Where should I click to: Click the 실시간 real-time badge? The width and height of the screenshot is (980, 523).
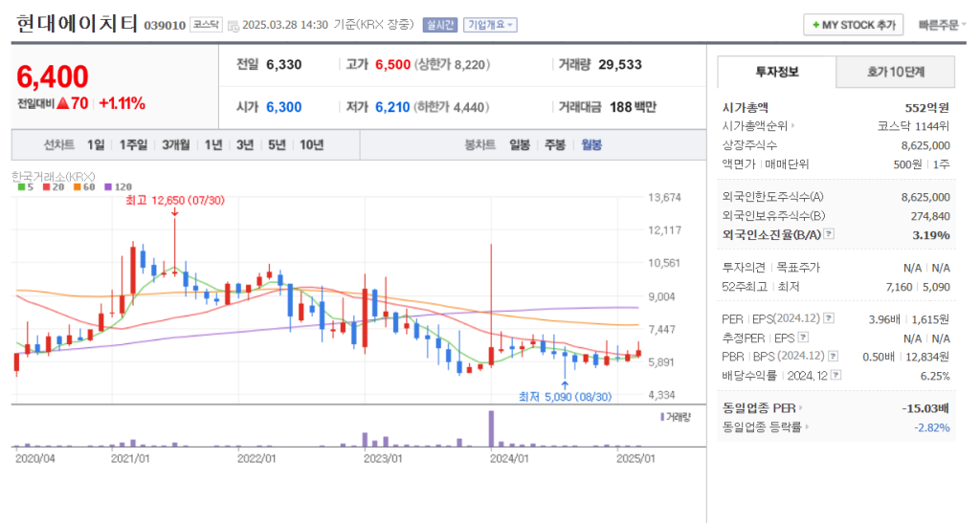(440, 25)
